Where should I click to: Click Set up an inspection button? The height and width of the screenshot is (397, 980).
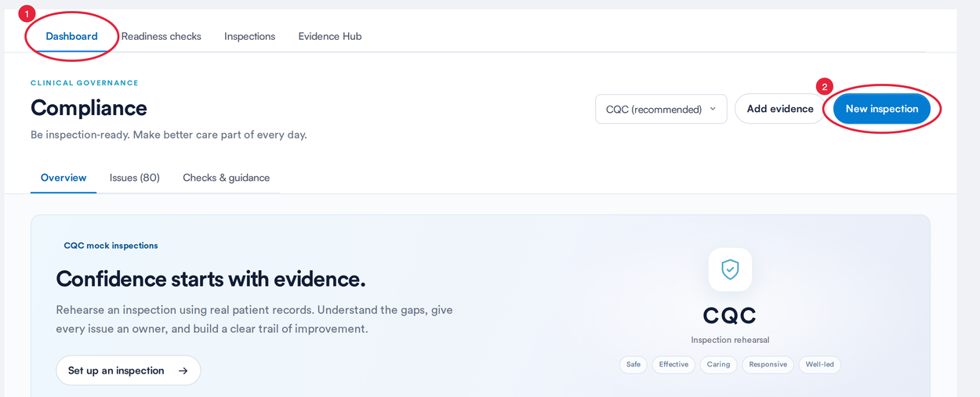[x=129, y=370]
